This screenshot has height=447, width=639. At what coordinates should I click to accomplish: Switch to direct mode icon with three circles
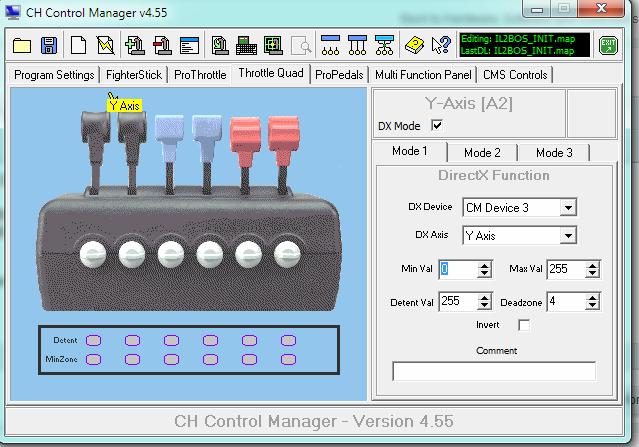pyautogui.click(x=331, y=45)
